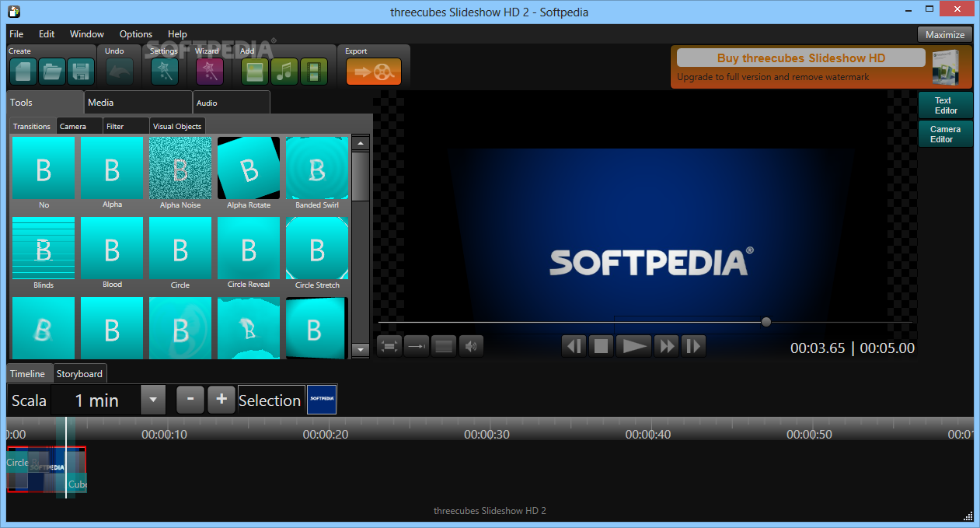Choose Circle Reveal transition
The image size is (980, 528).
point(249,248)
